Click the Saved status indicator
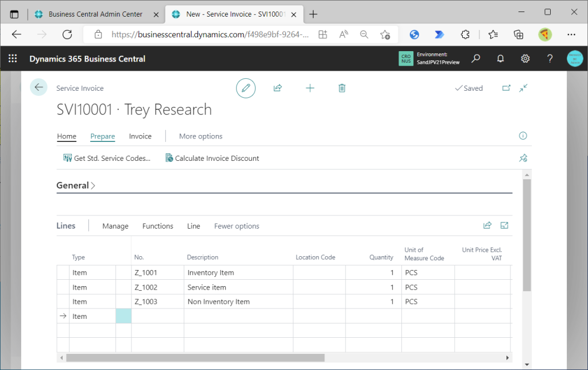Viewport: 588px width, 370px height. [x=469, y=88]
